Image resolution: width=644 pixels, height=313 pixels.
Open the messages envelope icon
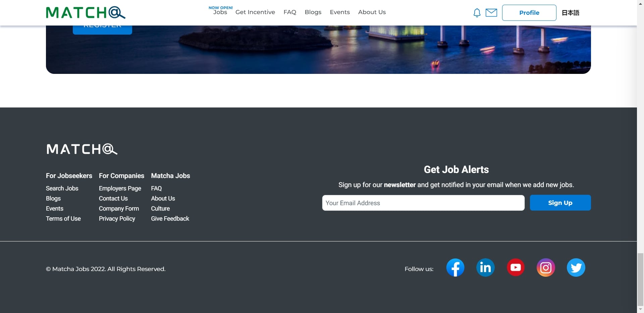pyautogui.click(x=491, y=13)
